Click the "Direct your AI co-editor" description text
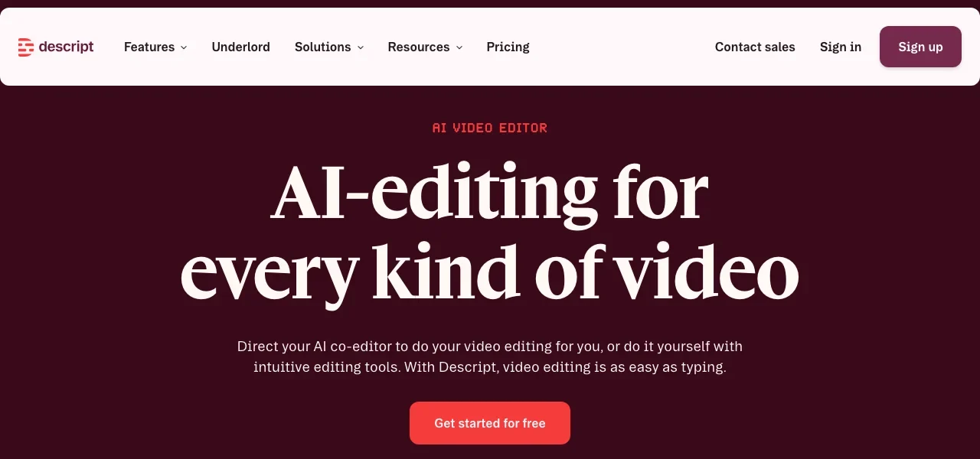This screenshot has width=980, height=459. tap(490, 356)
